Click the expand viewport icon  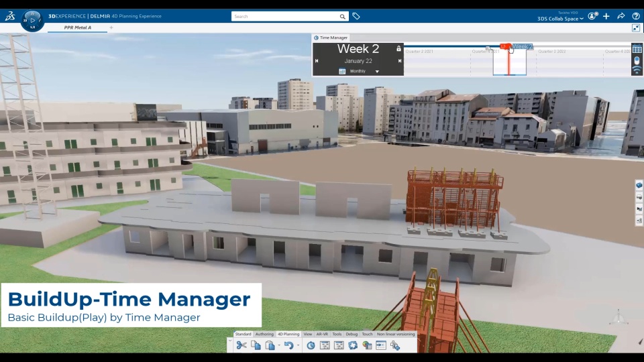tap(636, 28)
